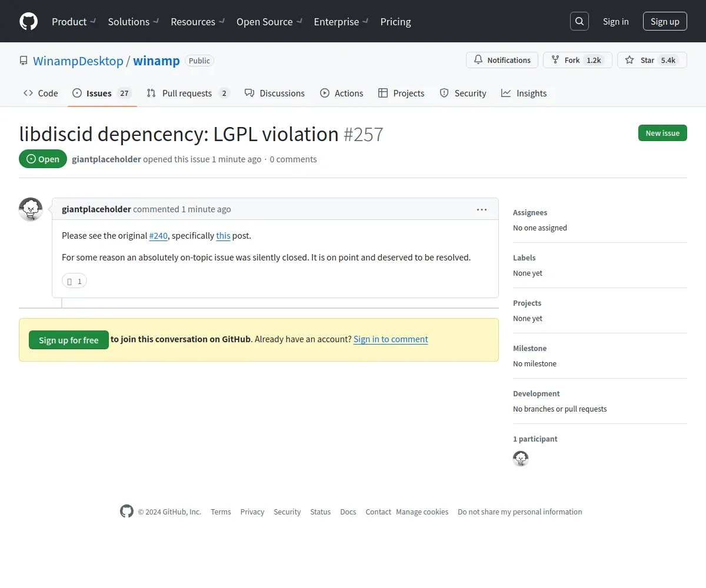Click the Public repository label

click(x=199, y=61)
